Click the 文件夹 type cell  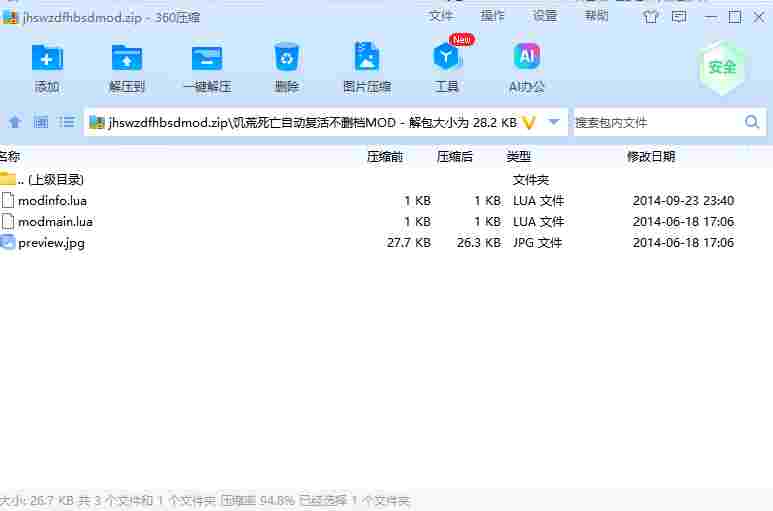[531, 179]
